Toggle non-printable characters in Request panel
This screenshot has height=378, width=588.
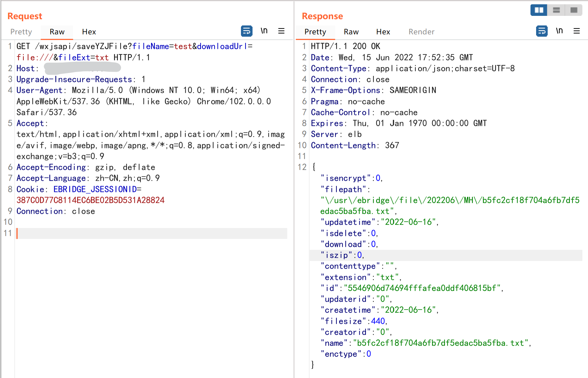coord(264,31)
